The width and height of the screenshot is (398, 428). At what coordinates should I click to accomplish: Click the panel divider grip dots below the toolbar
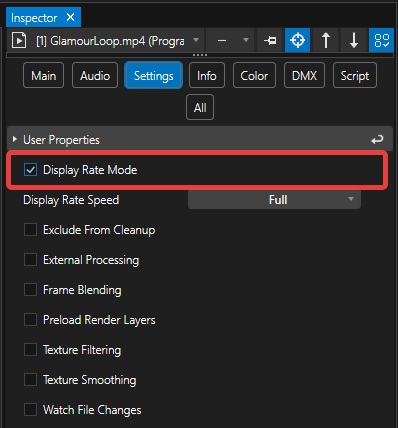[200, 55]
